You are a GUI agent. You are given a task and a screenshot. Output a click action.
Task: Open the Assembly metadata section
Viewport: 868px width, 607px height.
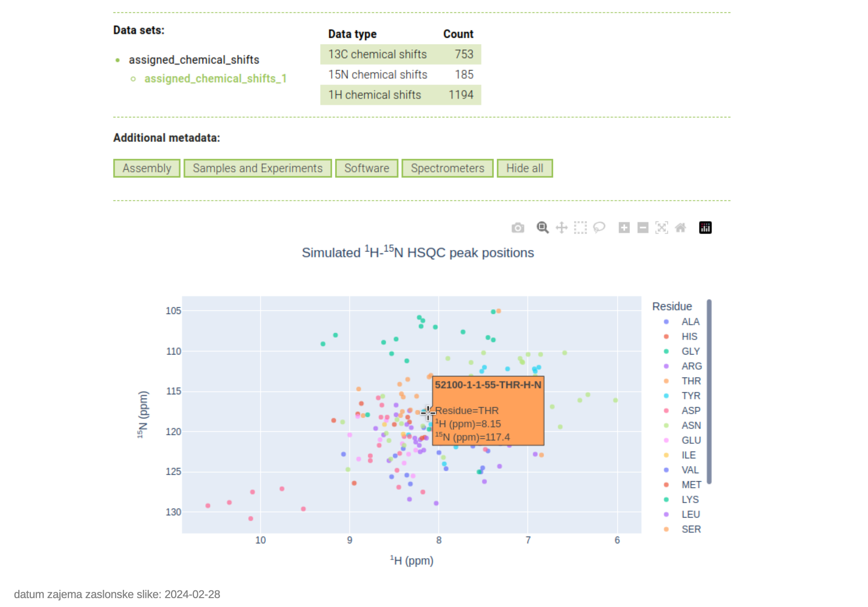(x=147, y=168)
